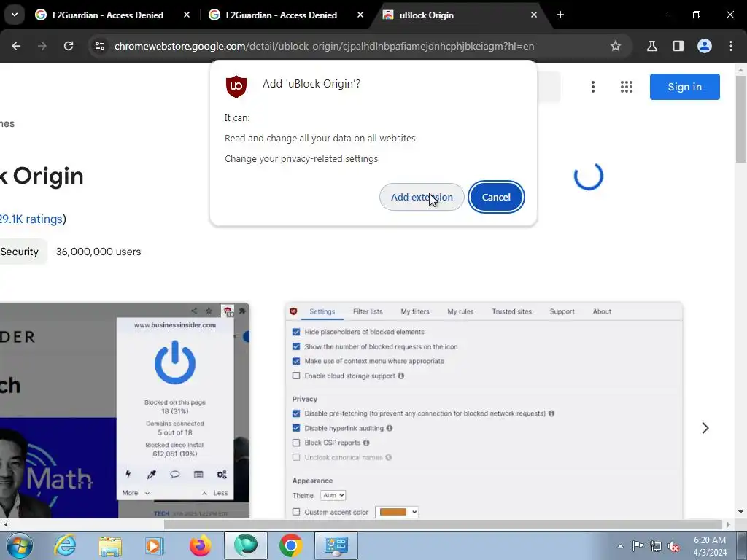Open the uBlock settings screenshot thumbnail
747x560 pixels.
tap(484, 410)
